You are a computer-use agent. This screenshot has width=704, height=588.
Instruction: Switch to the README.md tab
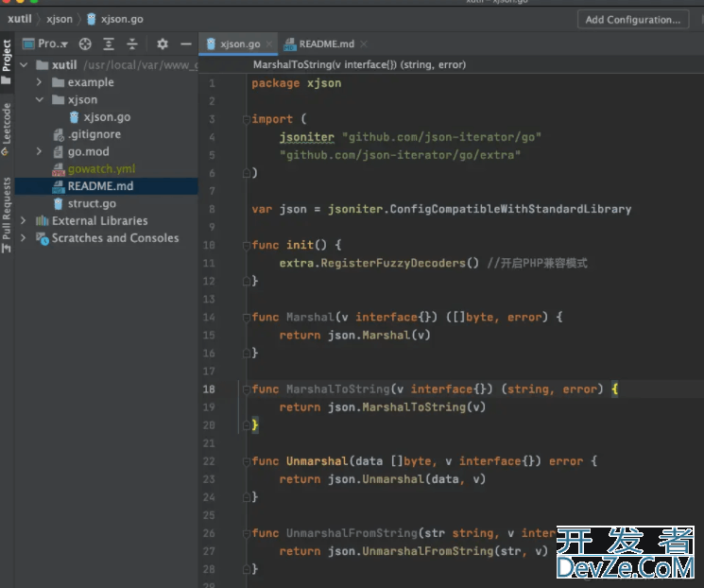pos(326,44)
